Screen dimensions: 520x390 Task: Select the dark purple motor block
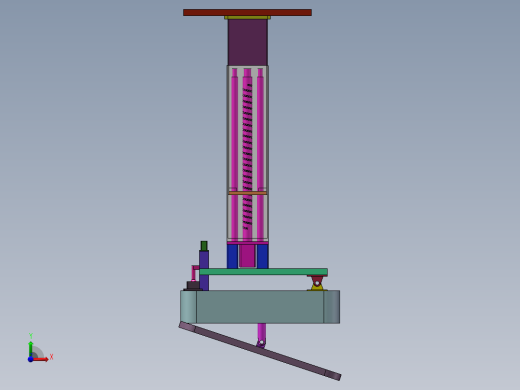click(248, 42)
